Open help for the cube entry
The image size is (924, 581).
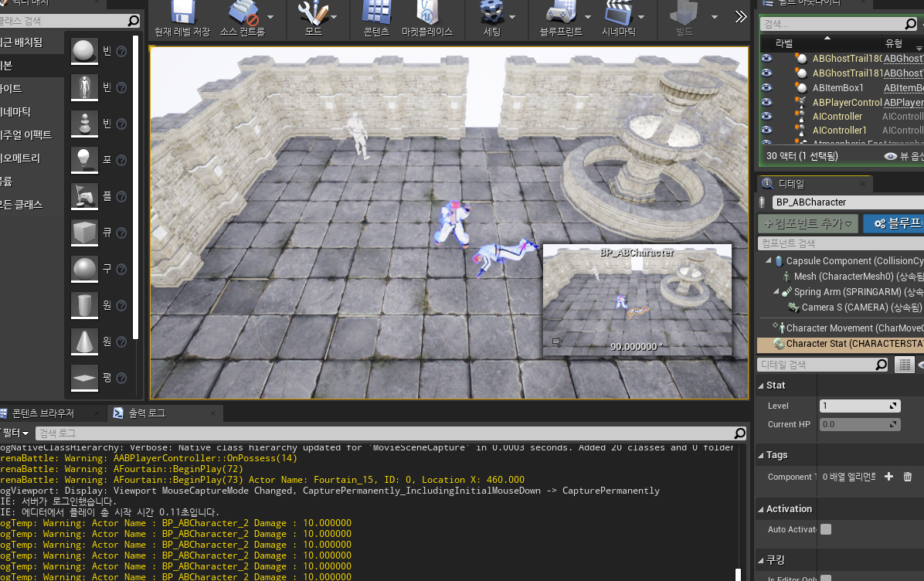click(x=121, y=233)
